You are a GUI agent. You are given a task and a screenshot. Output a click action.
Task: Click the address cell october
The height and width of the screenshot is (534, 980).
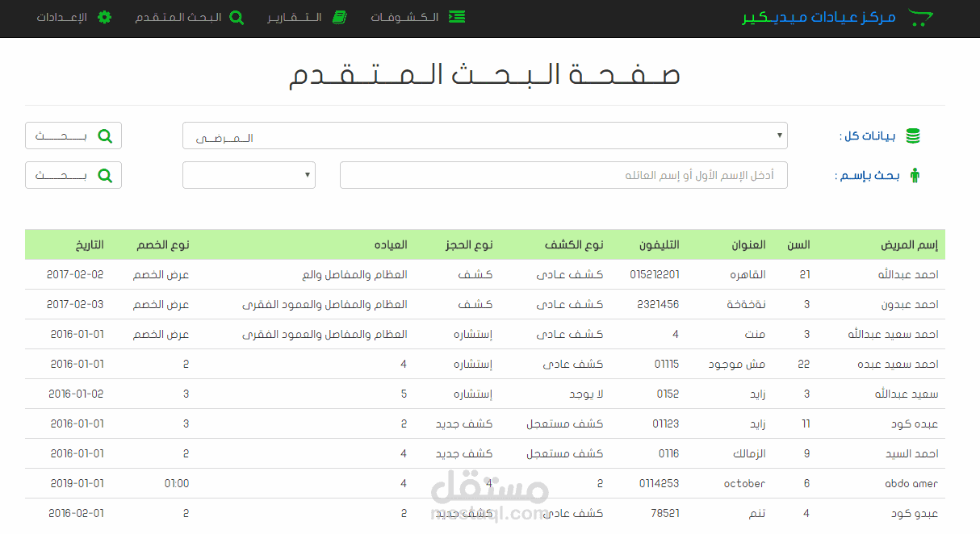click(x=744, y=483)
